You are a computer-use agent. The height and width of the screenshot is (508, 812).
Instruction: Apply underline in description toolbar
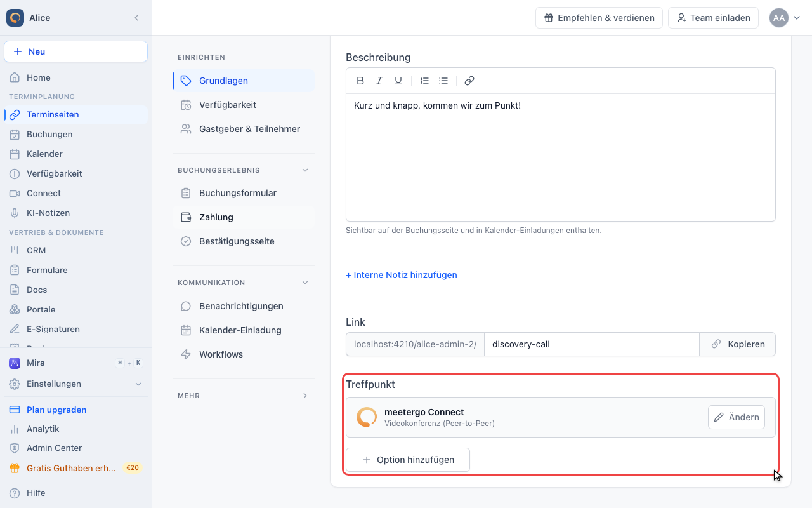pos(398,81)
